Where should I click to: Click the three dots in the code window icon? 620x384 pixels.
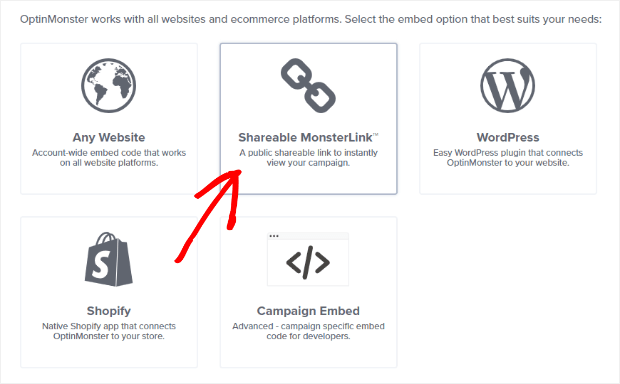[274, 236]
